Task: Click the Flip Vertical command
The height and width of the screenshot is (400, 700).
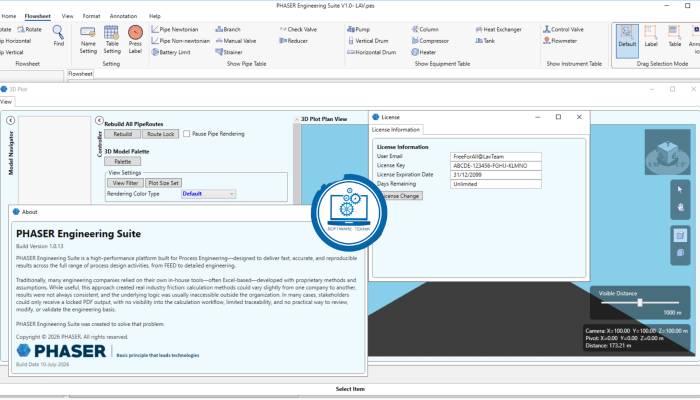Action: 12,52
